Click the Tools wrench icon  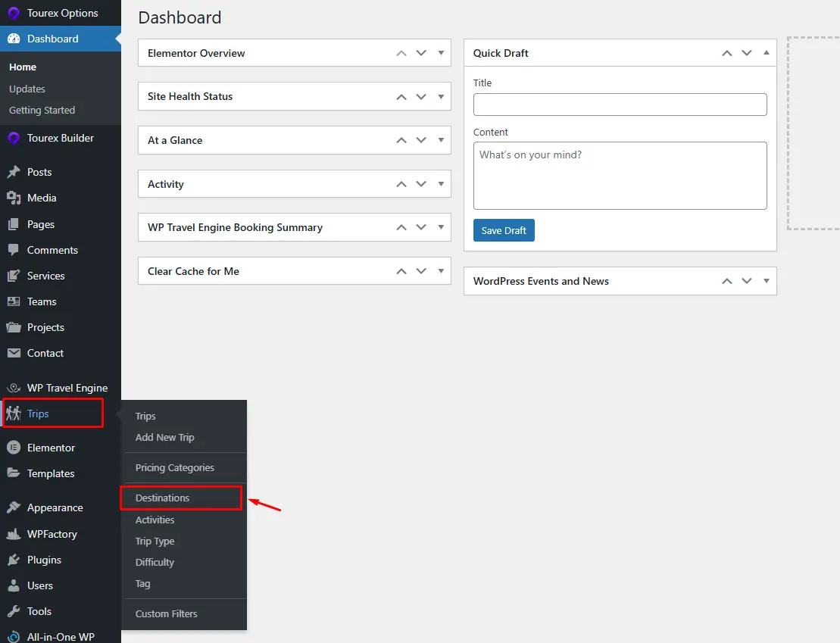[14, 611]
